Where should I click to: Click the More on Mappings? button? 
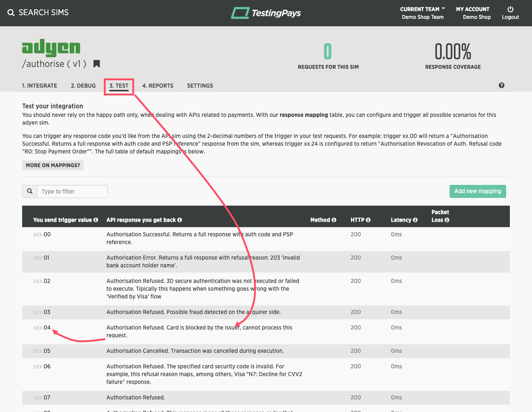tap(53, 165)
